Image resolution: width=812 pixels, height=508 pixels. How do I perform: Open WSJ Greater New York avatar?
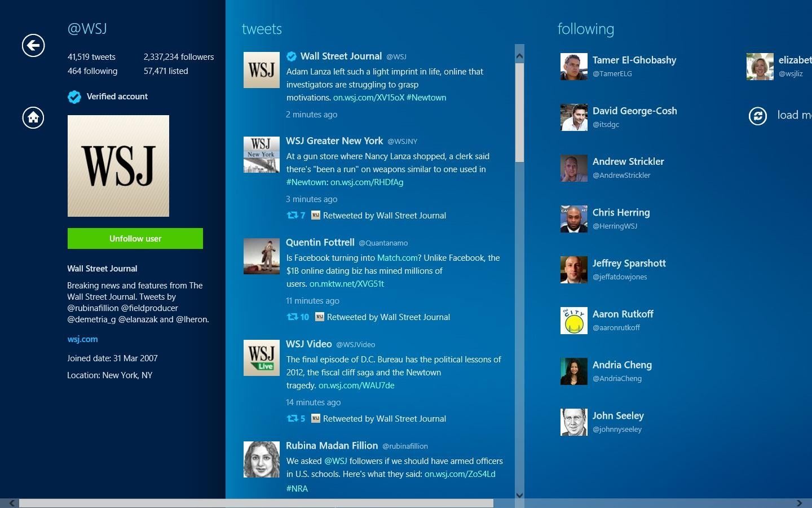tap(262, 155)
